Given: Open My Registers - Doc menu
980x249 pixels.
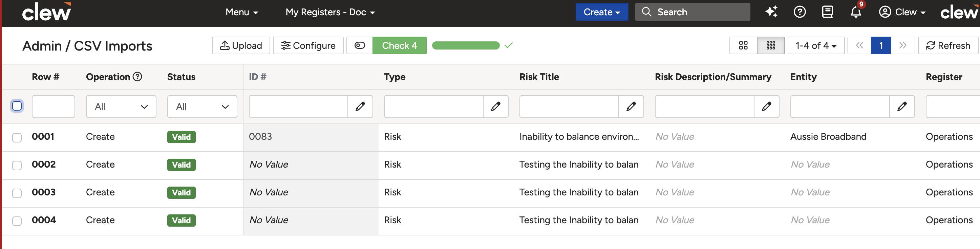Looking at the screenshot, I should [330, 12].
